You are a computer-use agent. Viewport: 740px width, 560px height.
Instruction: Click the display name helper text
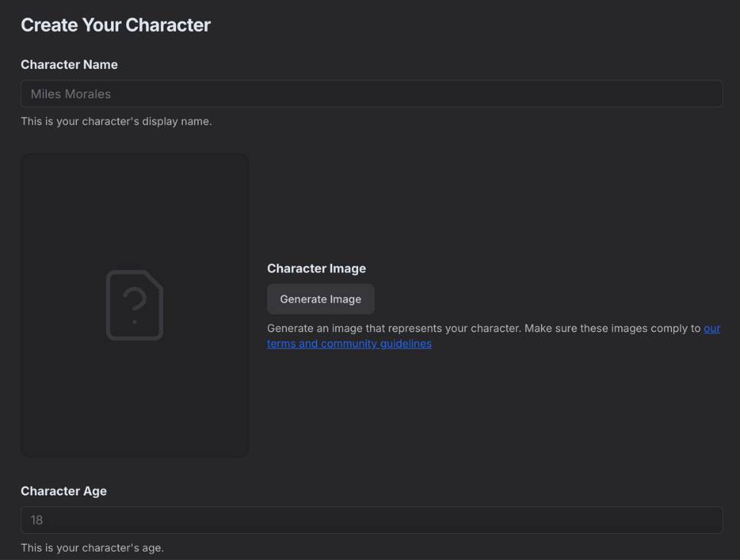click(116, 120)
